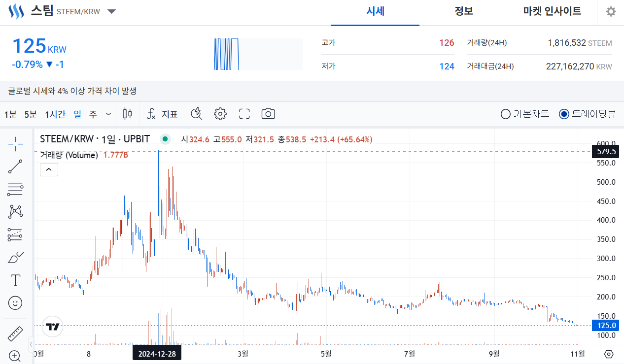This screenshot has width=624, height=364.
Task: Select the 일 daily timeframe
Action: [x=77, y=114]
